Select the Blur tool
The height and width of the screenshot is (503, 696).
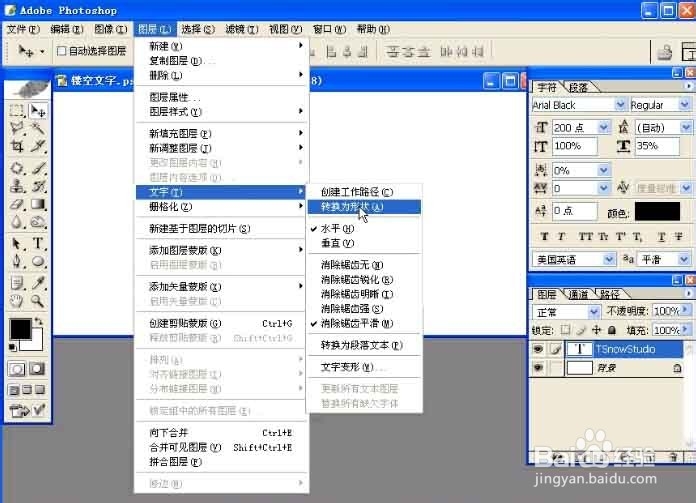(17, 222)
